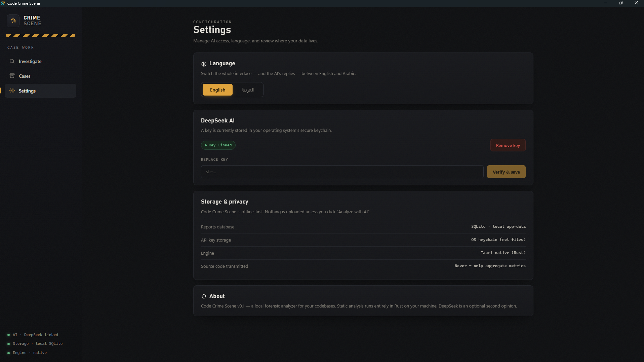Click the 'Never — only aggregate metrics' value
Screen dimensions: 644x362
(x=490, y=266)
